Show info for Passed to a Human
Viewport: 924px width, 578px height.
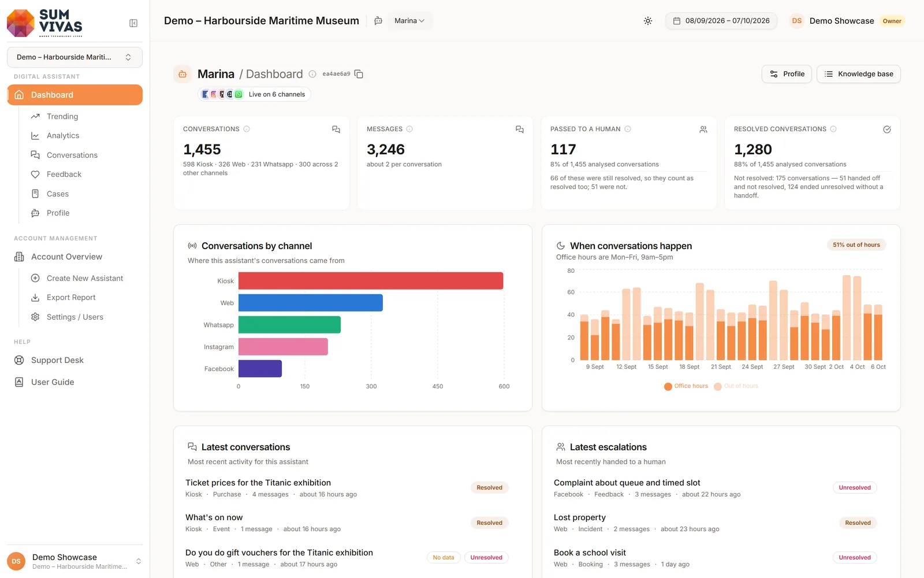[628, 129]
